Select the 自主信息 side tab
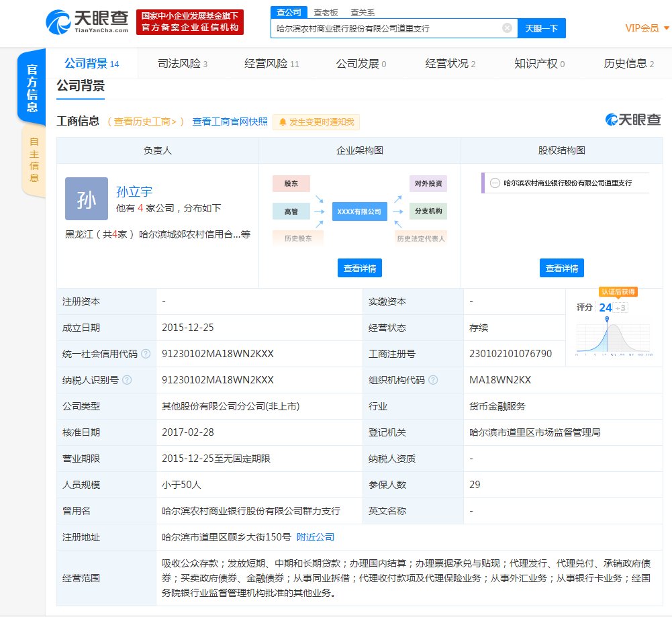 click(x=34, y=160)
